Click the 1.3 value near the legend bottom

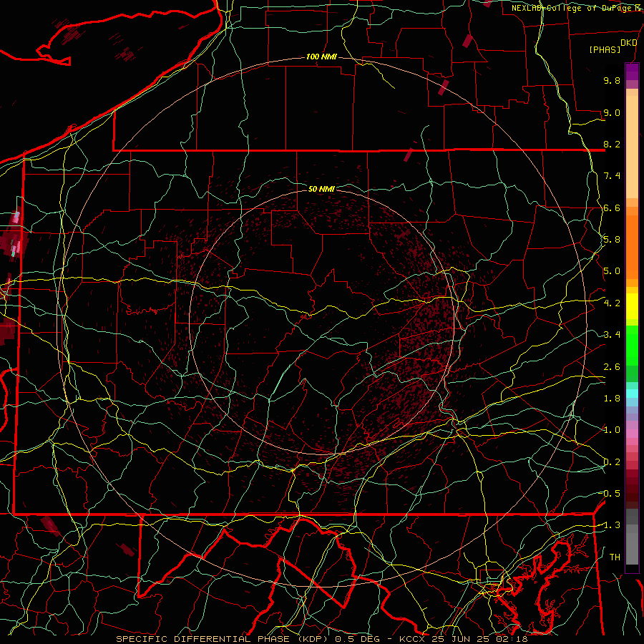tap(611, 525)
